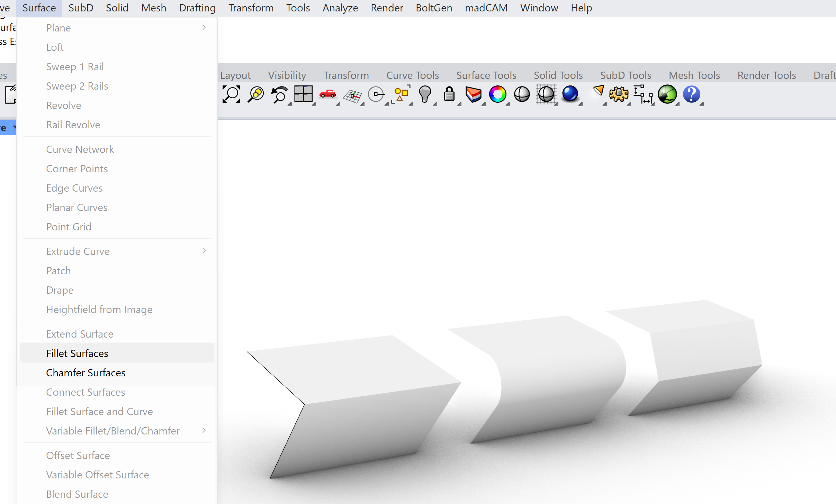836x504 pixels.
Task: Open the Options gear icon
Action: (619, 94)
